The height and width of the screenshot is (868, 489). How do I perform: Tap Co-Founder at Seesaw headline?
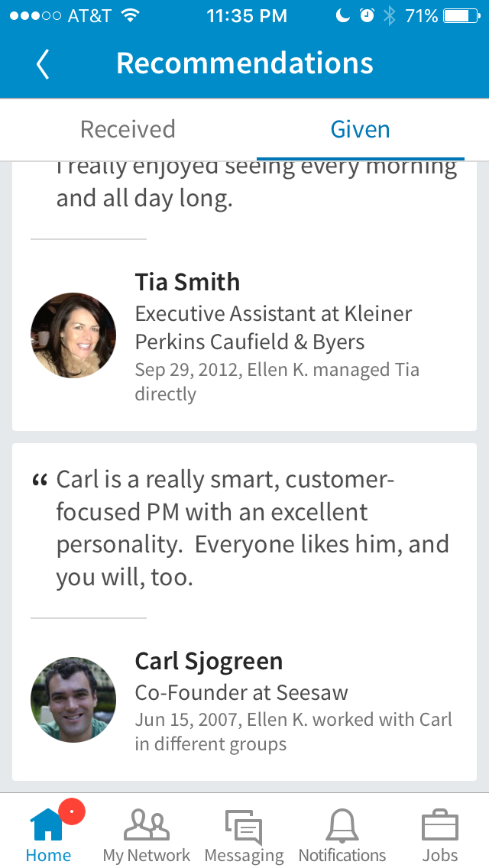point(241,692)
